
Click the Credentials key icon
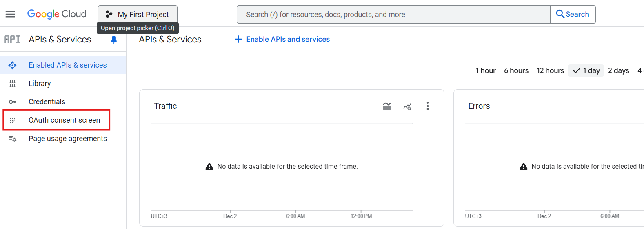(12, 102)
